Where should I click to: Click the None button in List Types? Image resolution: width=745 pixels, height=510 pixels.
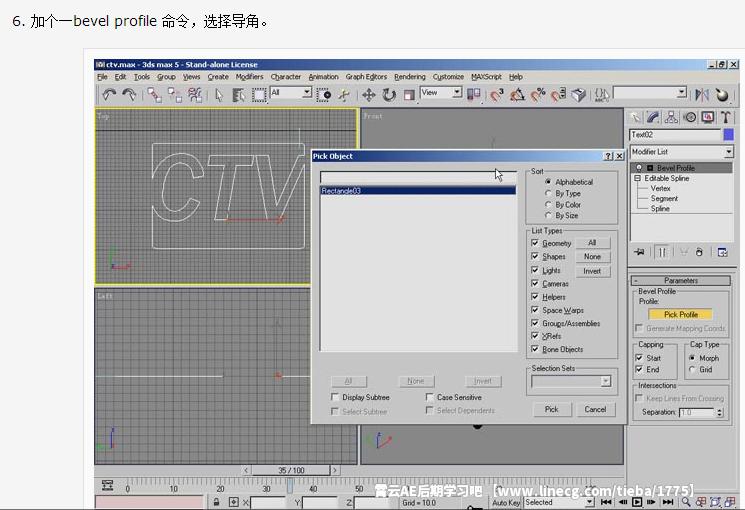click(592, 257)
